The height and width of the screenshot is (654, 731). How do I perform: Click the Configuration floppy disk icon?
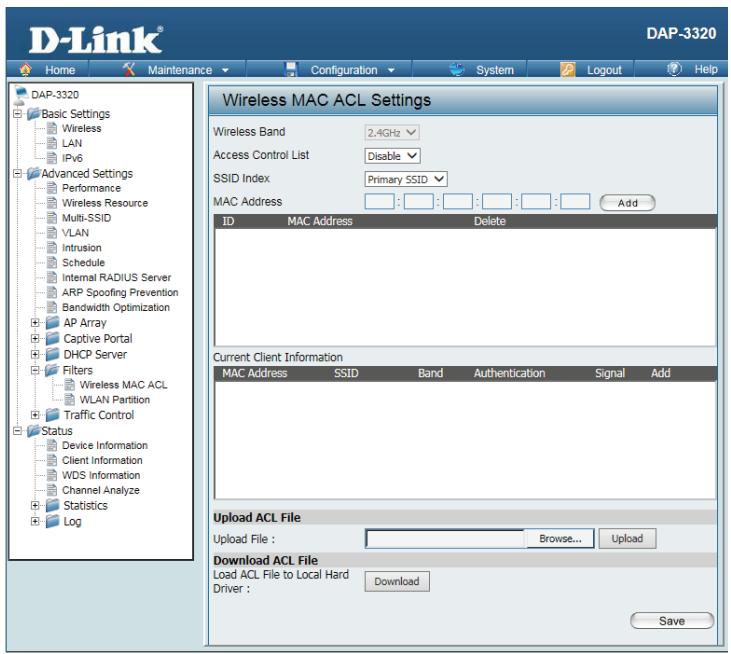[x=291, y=69]
